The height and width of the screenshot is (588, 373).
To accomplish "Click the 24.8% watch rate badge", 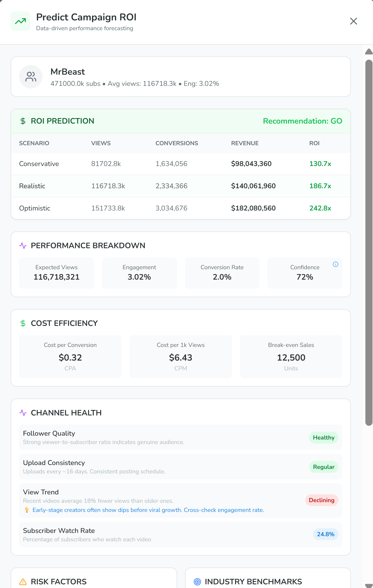I will 326,534.
